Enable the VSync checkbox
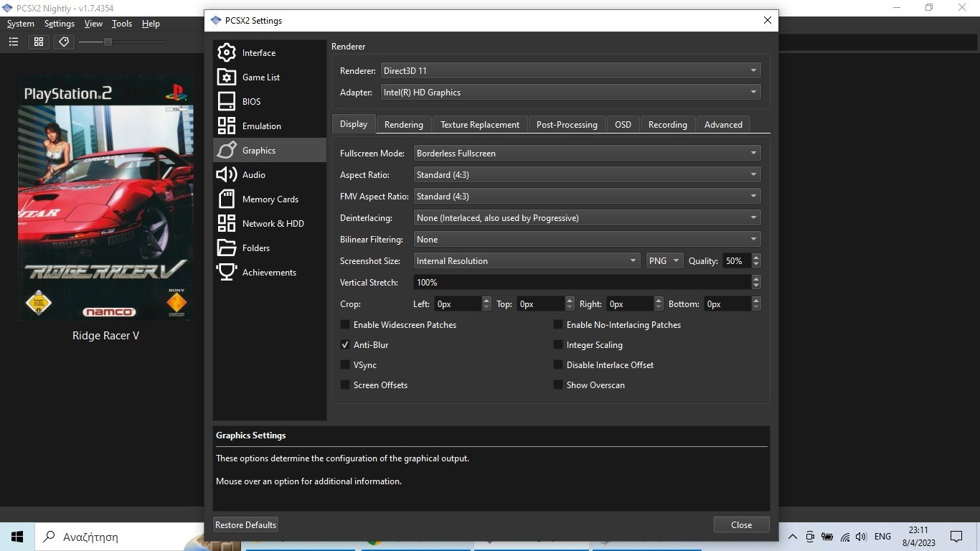The width and height of the screenshot is (980, 551). coord(345,365)
